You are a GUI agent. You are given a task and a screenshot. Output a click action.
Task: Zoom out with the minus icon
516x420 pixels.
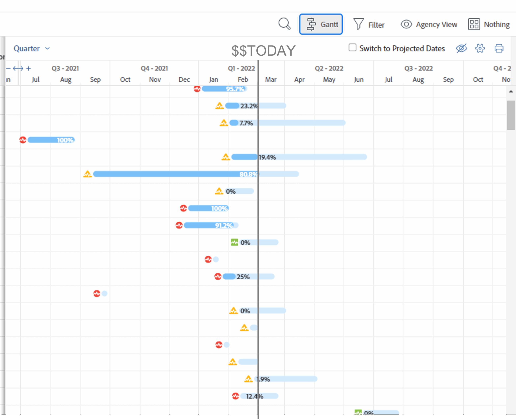tap(8, 68)
